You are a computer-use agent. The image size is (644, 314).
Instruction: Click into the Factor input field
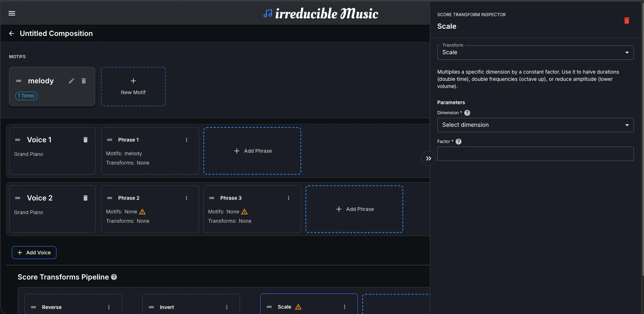(x=535, y=154)
